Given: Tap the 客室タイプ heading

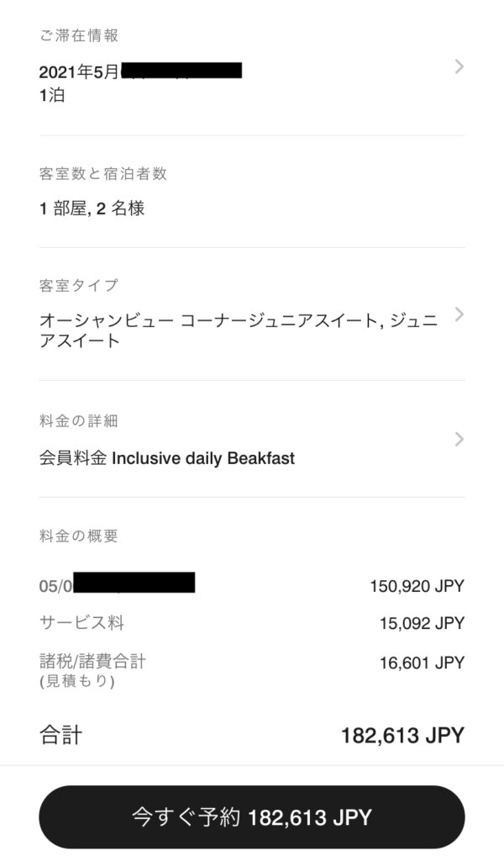Looking at the screenshot, I should (x=78, y=285).
